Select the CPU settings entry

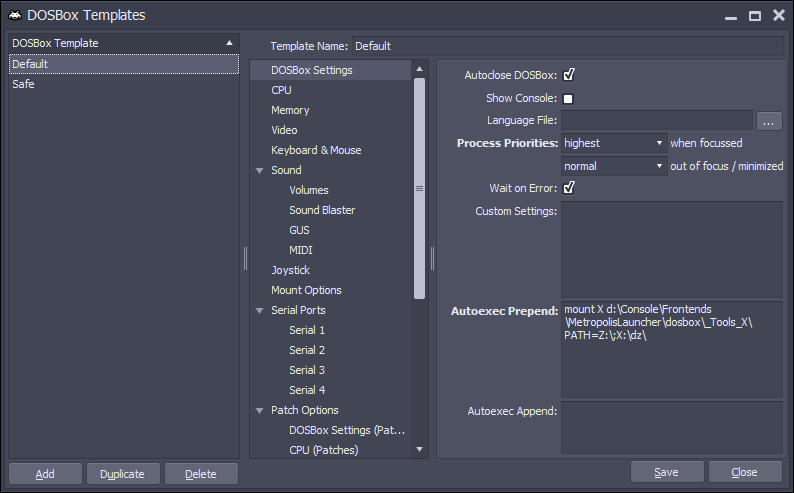pos(281,90)
